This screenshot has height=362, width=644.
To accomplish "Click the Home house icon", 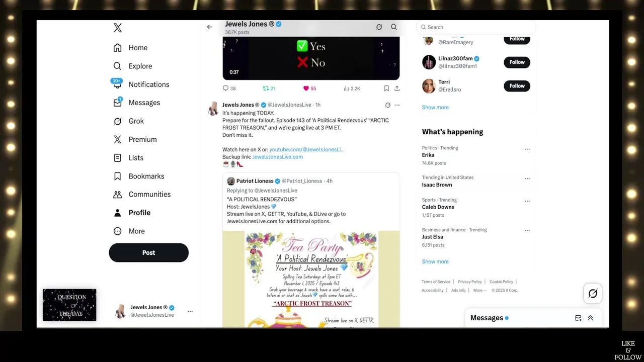I will point(117,48).
